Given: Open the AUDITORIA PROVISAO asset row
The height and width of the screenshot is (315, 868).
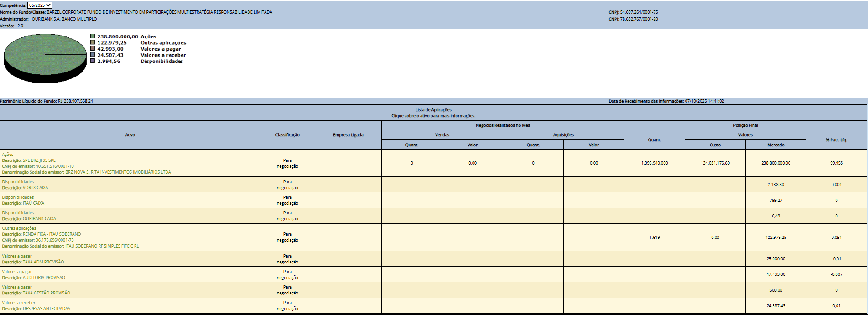Looking at the screenshot, I should (x=130, y=274).
